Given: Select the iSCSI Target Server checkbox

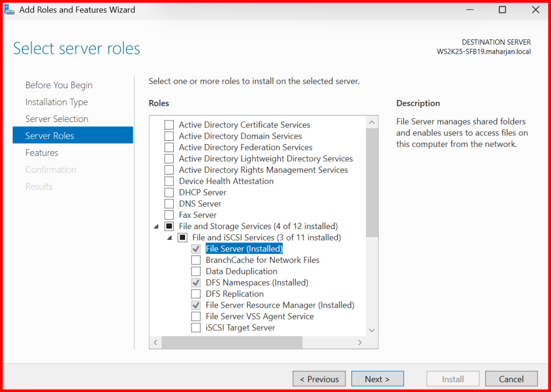Looking at the screenshot, I should pyautogui.click(x=196, y=328).
